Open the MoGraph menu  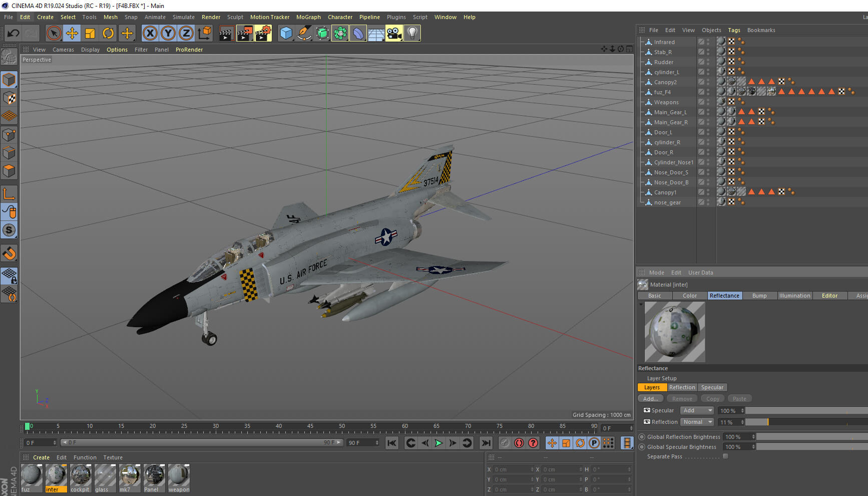pyautogui.click(x=308, y=17)
